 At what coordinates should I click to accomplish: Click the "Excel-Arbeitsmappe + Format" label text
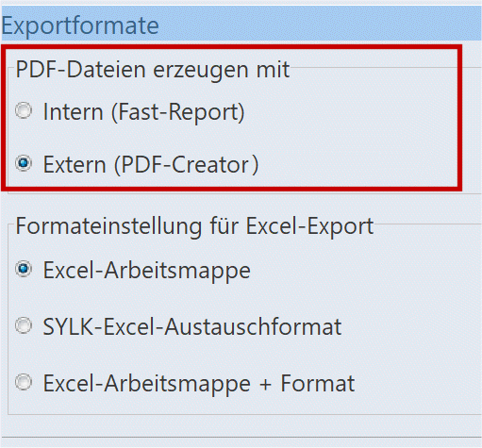click(x=199, y=384)
